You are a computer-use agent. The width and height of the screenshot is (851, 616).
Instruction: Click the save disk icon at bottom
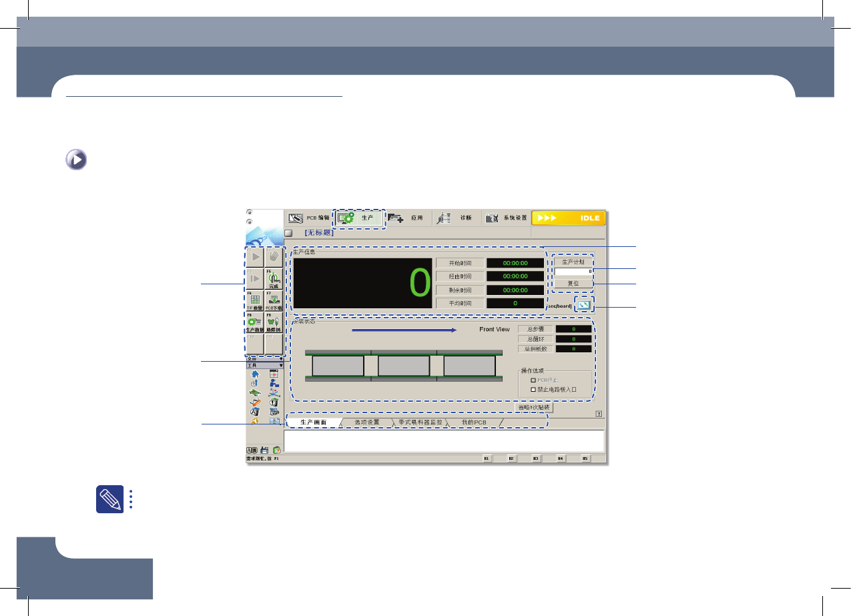coord(265,450)
